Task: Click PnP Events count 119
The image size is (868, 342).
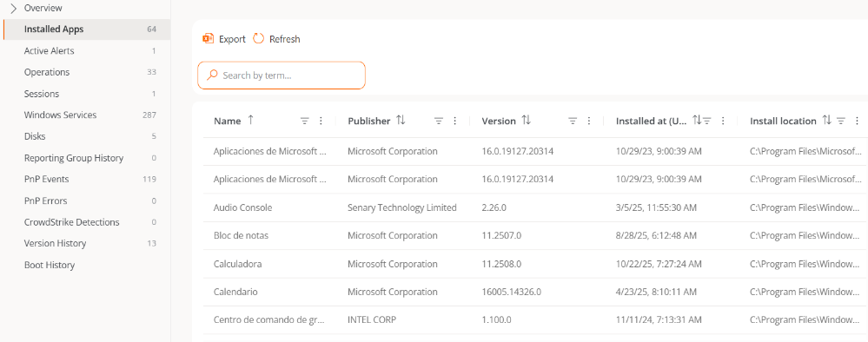Action: [x=149, y=180]
